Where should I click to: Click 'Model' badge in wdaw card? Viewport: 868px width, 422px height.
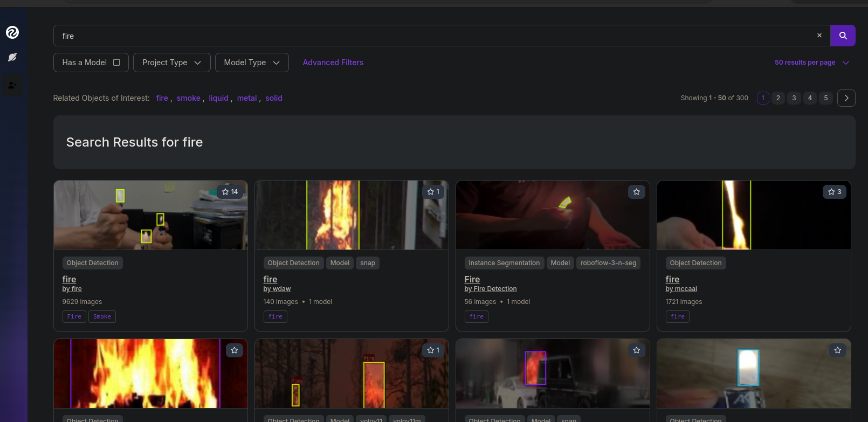pos(340,263)
